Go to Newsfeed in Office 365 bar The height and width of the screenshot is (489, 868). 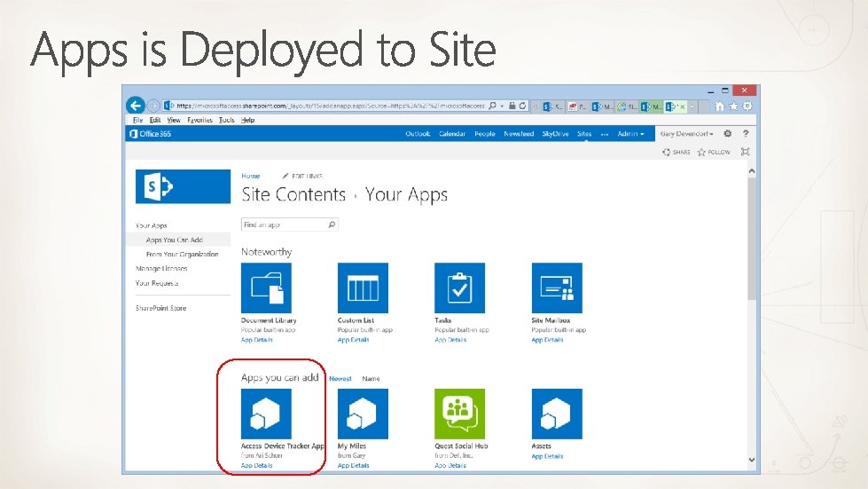tap(519, 133)
